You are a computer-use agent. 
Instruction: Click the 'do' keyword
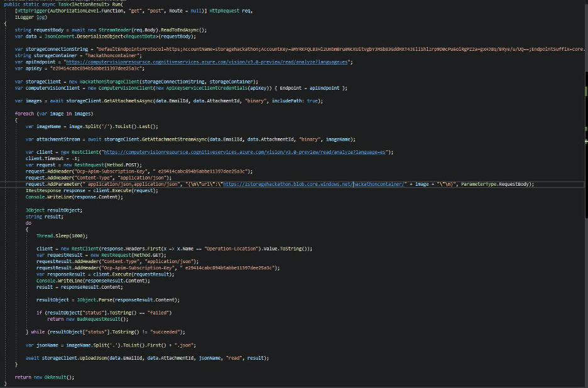28,223
